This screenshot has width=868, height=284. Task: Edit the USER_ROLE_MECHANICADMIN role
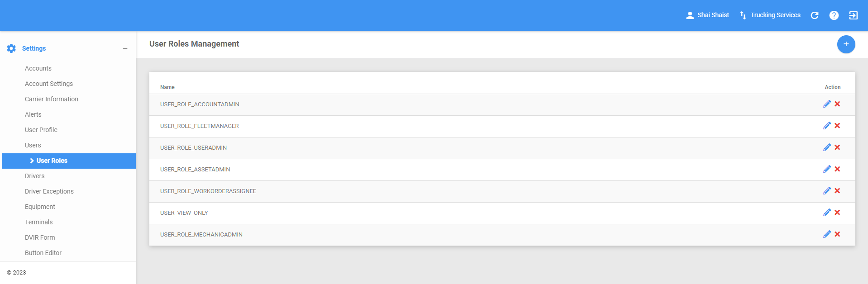point(827,234)
